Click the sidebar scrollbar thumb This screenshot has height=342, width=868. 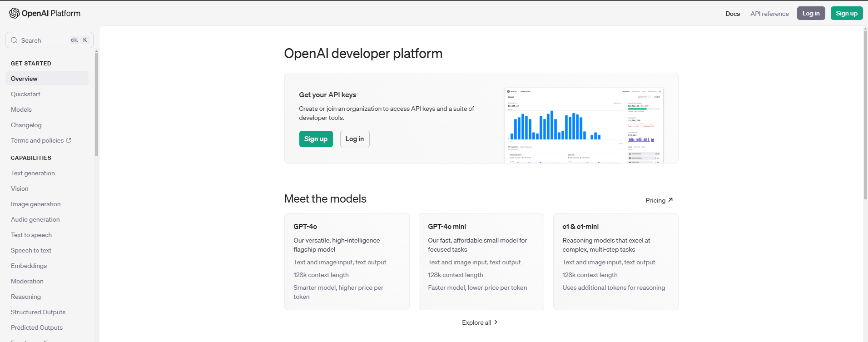tap(96, 104)
